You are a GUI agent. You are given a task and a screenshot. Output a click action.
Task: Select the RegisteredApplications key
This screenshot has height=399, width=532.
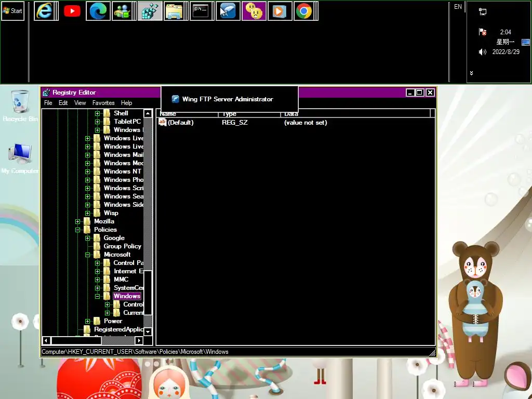point(119,329)
